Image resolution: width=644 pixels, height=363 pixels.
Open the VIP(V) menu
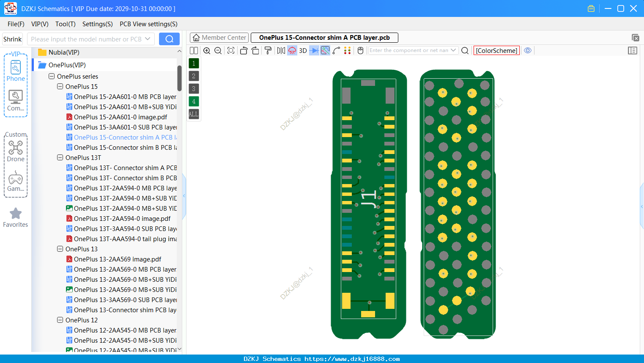(40, 24)
